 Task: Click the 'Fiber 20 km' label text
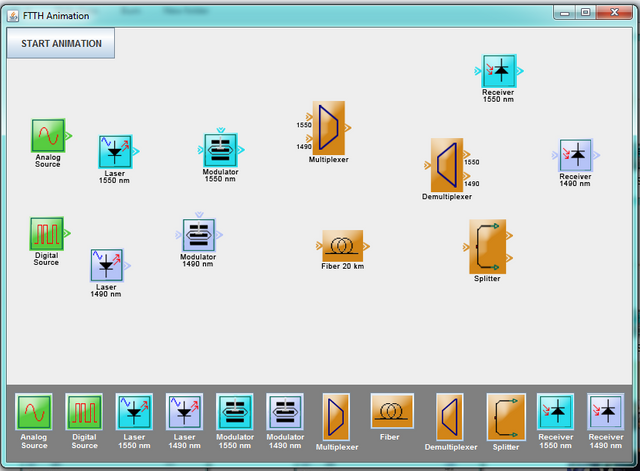pyautogui.click(x=342, y=266)
